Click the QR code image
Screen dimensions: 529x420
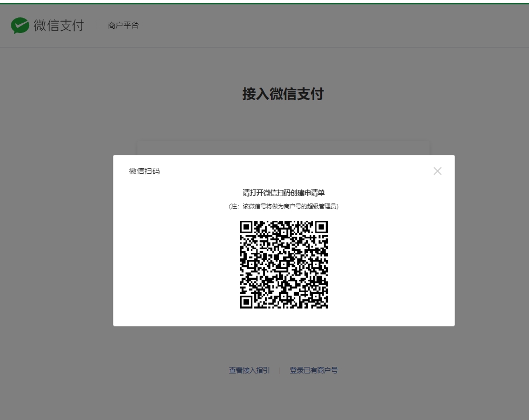(x=284, y=265)
